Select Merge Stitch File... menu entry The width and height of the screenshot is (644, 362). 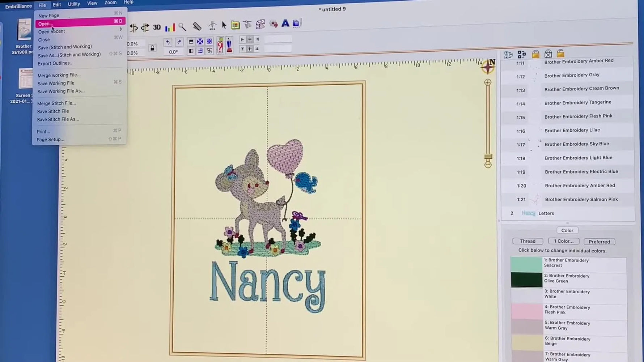[56, 103]
